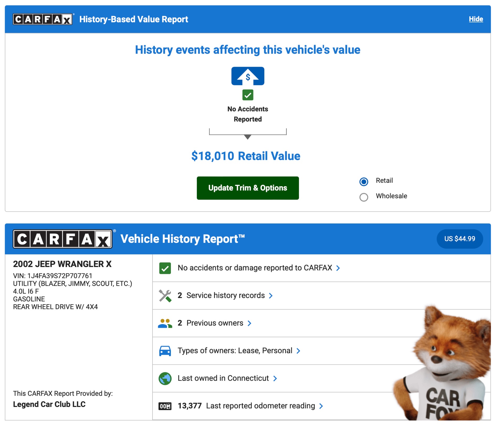Click History events affecting this vehicle's value heading
Image resolution: width=504 pixels, height=428 pixels.
coord(248,50)
